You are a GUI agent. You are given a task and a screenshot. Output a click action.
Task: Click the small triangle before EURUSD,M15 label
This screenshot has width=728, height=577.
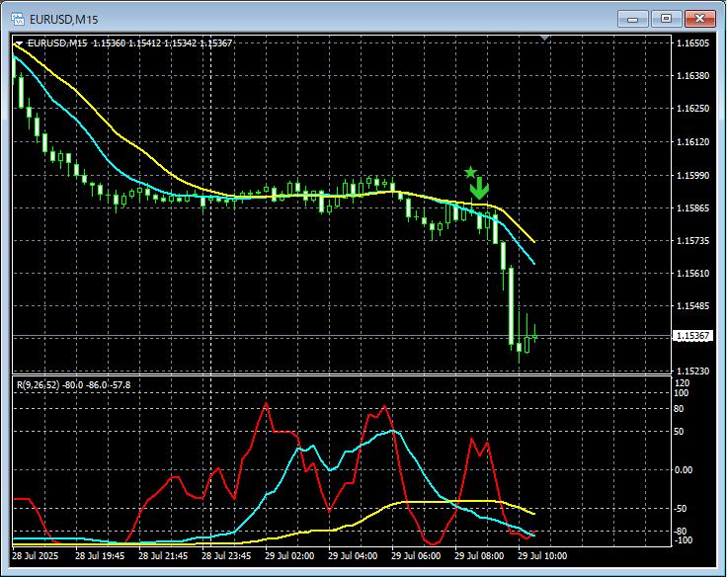19,43
